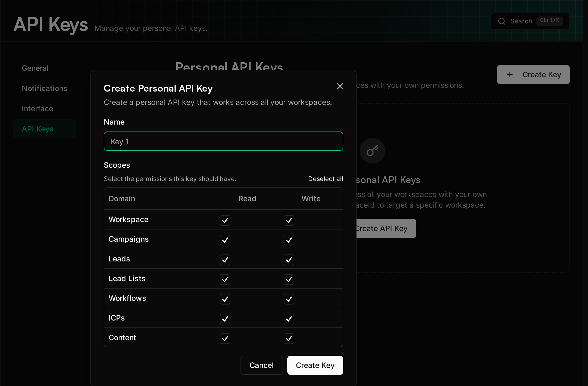Open Interface settings section
Screen dimensions: 588x386
point(45,109)
